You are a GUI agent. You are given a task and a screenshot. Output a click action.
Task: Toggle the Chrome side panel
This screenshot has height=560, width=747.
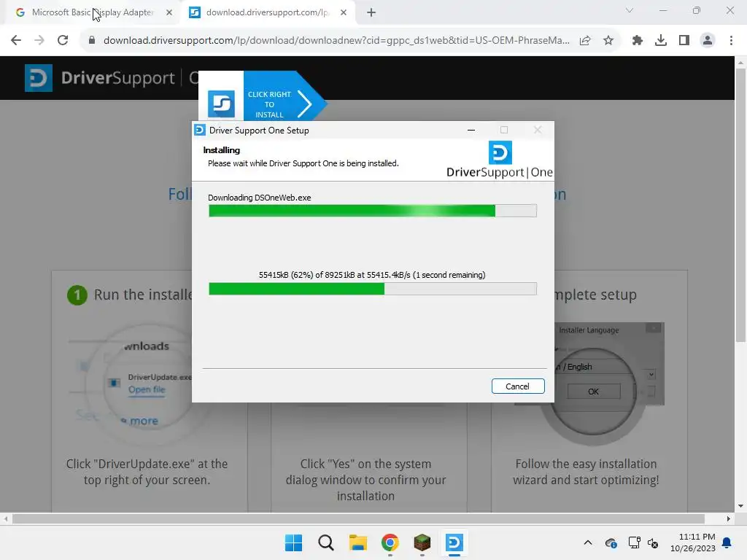[x=684, y=41]
